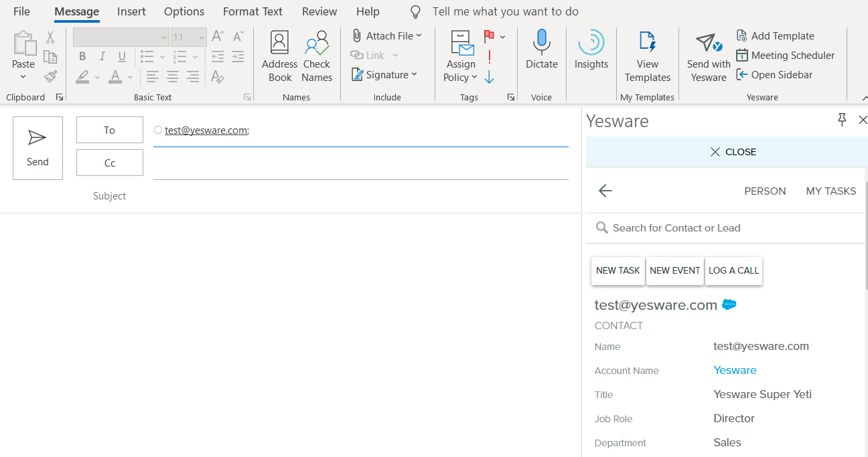
Task: Open the Attach File dropdown
Action: pos(387,36)
